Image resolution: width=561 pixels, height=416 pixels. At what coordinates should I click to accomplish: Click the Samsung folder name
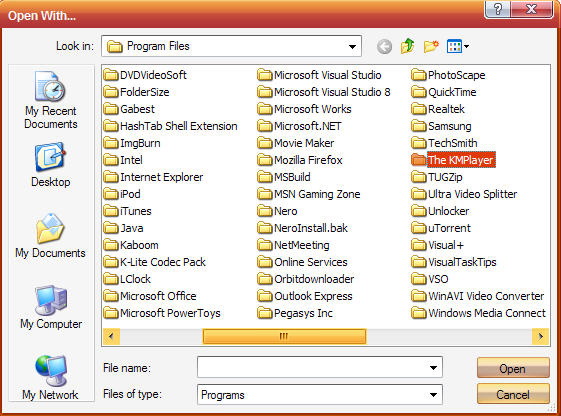(450, 126)
